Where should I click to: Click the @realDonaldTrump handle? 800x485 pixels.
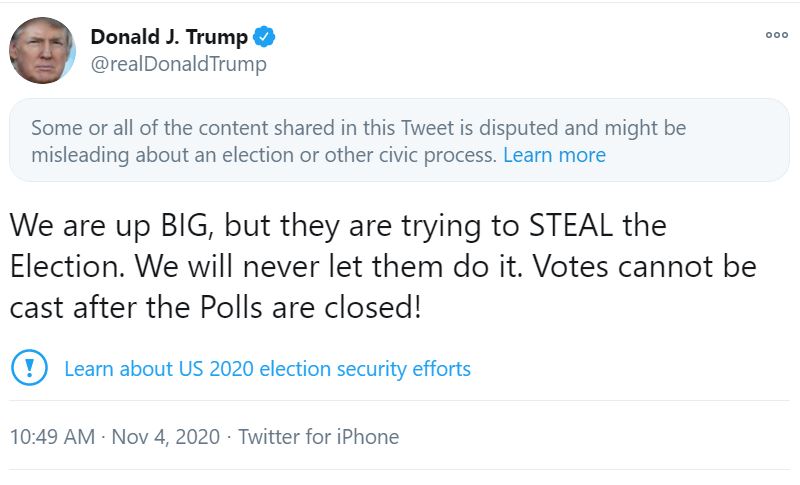178,64
